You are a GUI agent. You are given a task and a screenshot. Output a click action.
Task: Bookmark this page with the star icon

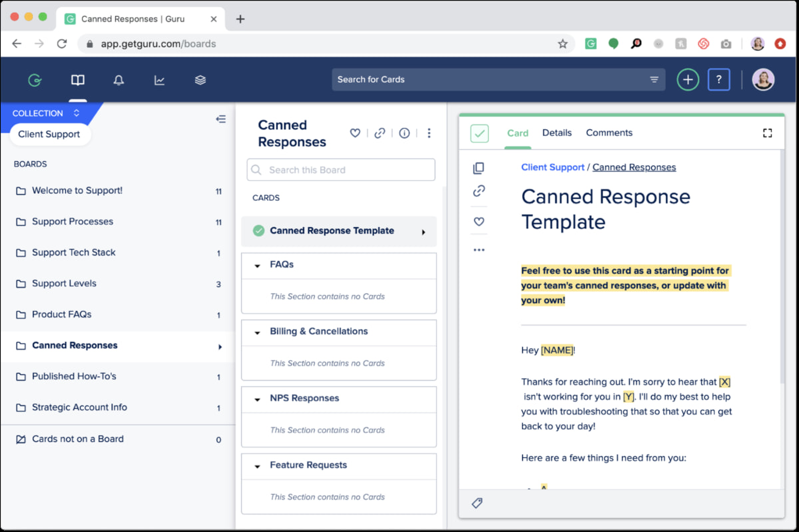click(563, 44)
